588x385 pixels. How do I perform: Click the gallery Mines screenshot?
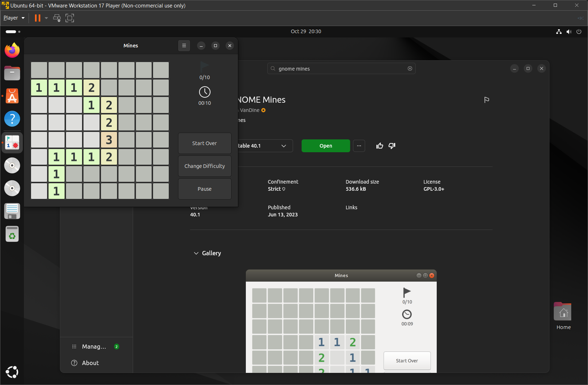(x=341, y=321)
